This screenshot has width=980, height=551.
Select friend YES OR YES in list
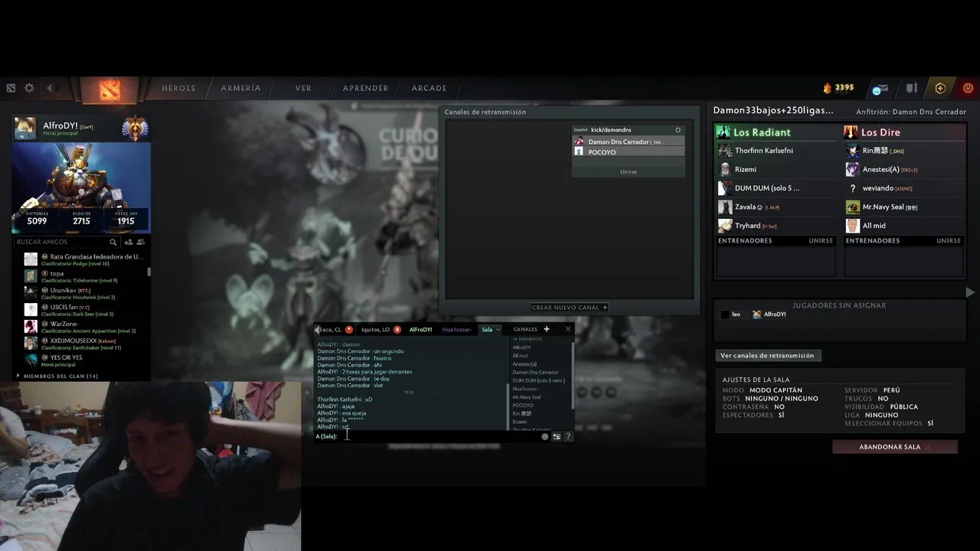click(x=83, y=360)
